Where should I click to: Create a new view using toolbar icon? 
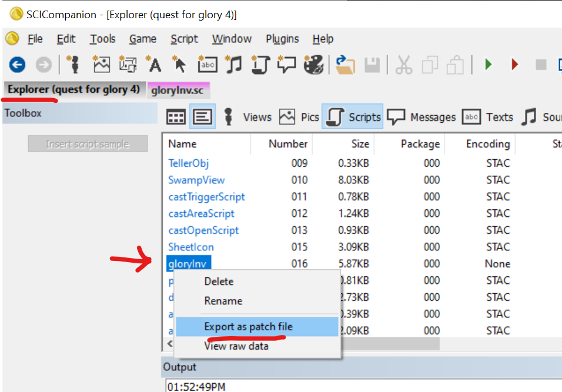point(74,65)
